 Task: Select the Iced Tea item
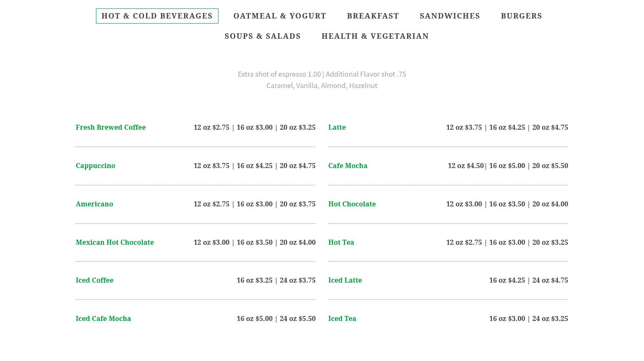click(x=342, y=318)
